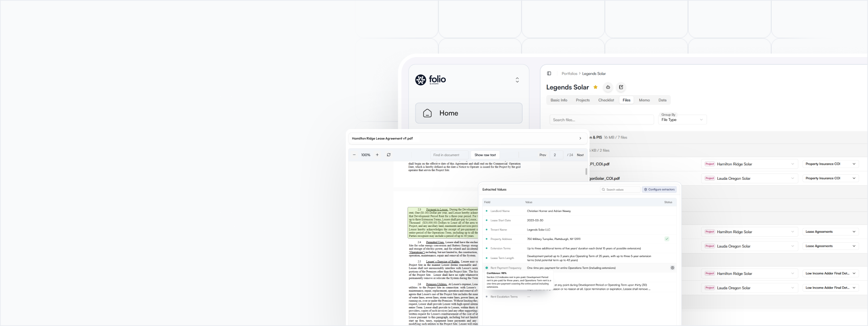Switch to the Checklist tab

[606, 100]
